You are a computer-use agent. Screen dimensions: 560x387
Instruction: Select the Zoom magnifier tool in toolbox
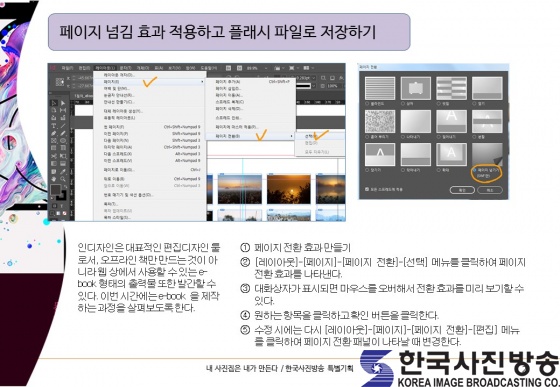[x=63, y=179]
